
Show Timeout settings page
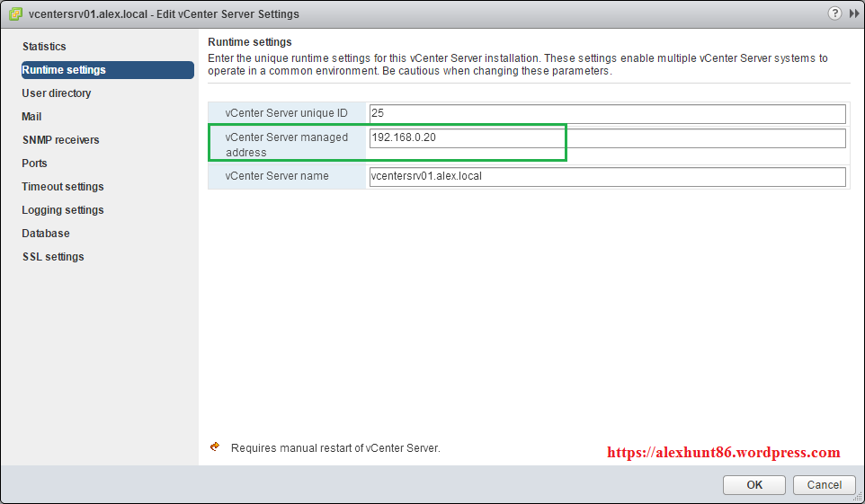click(63, 187)
